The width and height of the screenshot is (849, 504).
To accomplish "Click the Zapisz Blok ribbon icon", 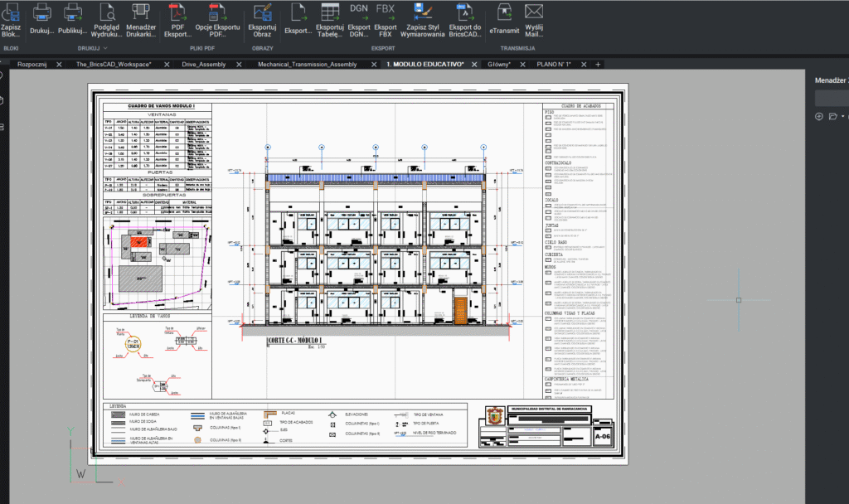I will [12, 12].
